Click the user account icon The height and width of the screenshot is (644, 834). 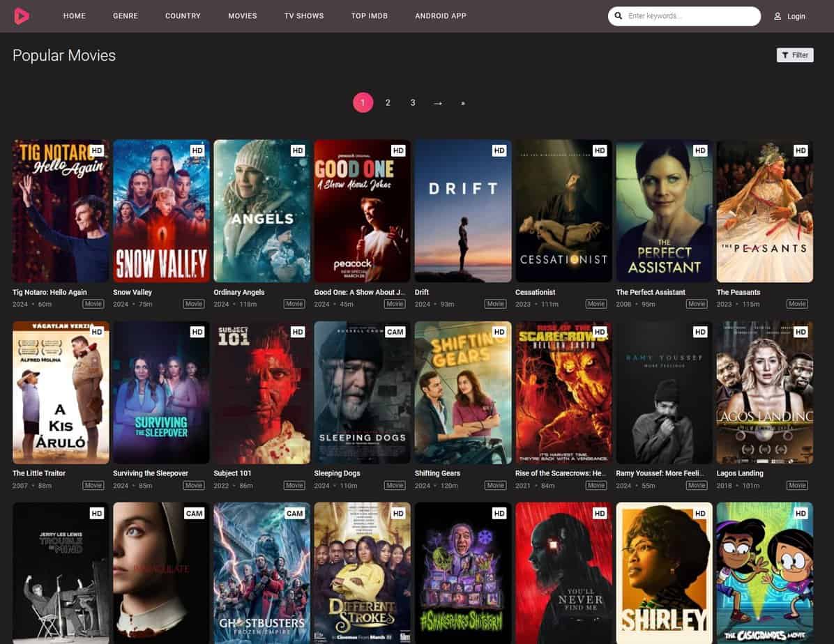777,17
